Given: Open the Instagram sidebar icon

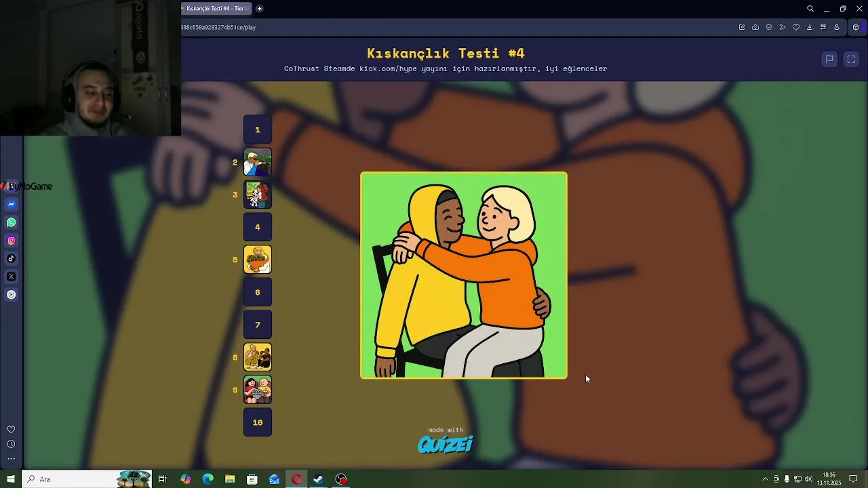Looking at the screenshot, I should click(12, 241).
